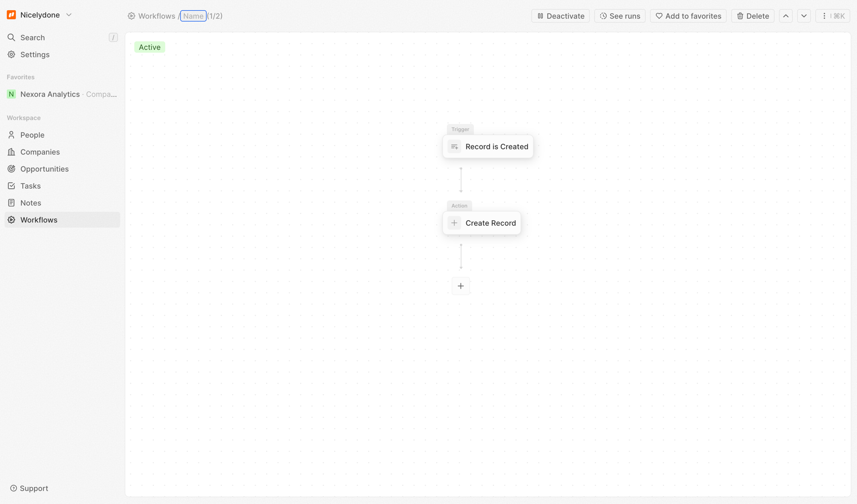Select the Opportunities target icon

click(x=11, y=169)
